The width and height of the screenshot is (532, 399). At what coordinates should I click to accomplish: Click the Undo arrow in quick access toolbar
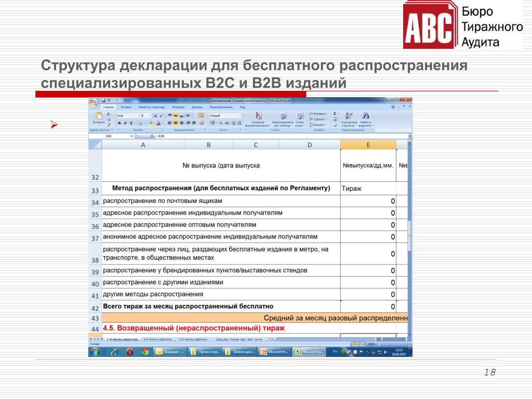point(109,101)
